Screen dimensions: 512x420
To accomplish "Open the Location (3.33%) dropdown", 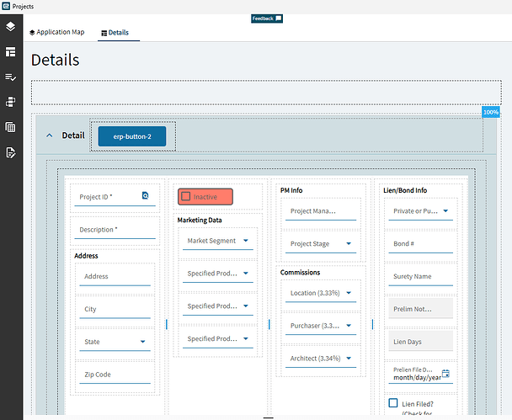I will (321, 293).
